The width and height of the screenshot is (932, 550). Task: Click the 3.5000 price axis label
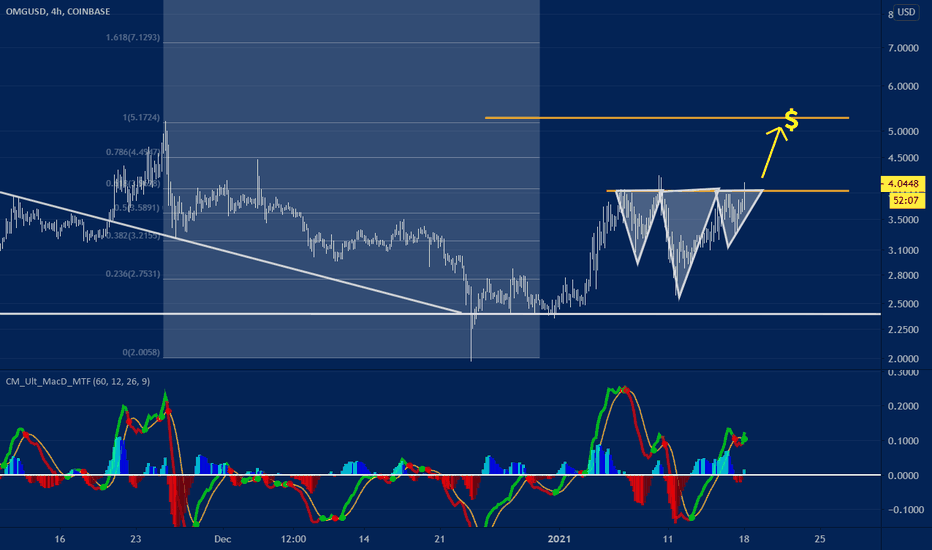(x=903, y=220)
